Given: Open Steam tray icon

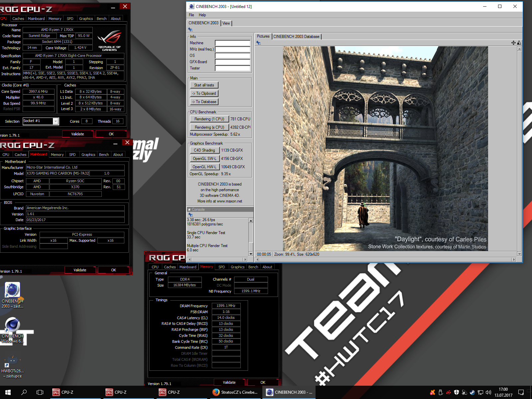Looking at the screenshot, I should pos(472,392).
